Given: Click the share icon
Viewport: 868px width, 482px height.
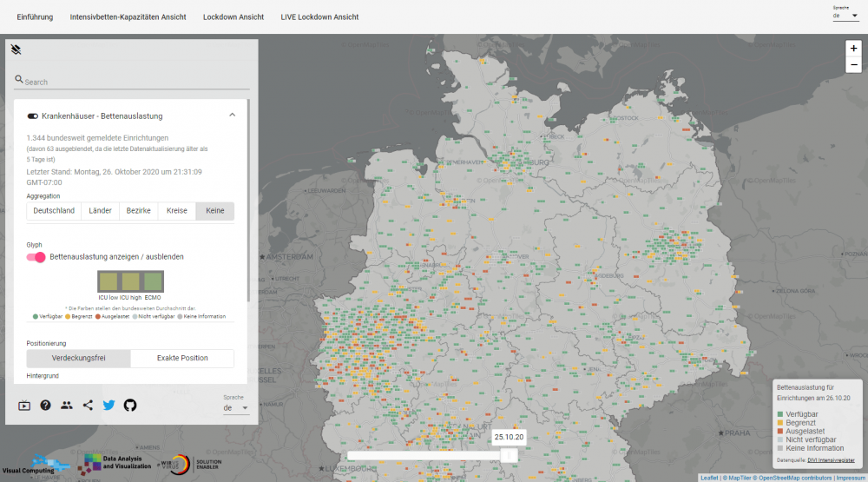Looking at the screenshot, I should click(x=88, y=405).
